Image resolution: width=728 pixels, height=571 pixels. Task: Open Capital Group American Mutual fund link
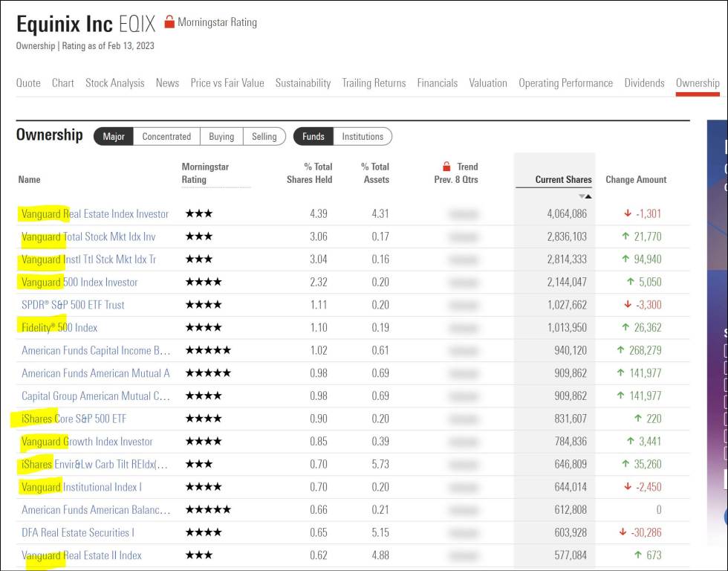pyautogui.click(x=96, y=396)
